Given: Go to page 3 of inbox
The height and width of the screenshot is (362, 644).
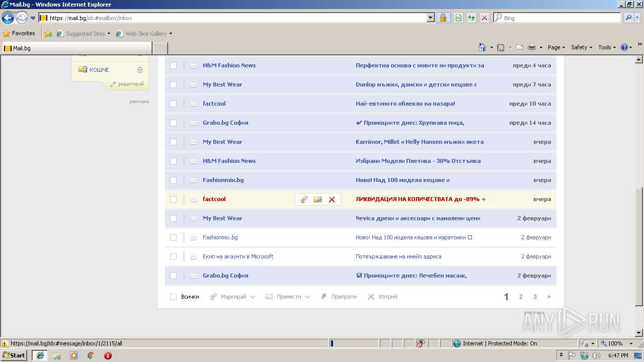Looking at the screenshot, I should click(x=535, y=297).
